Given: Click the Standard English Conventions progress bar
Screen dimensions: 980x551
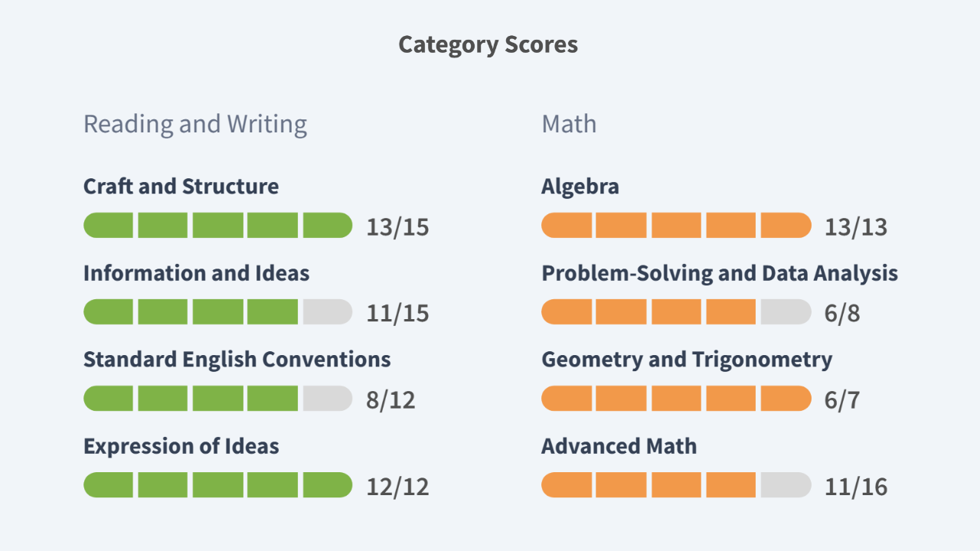Looking at the screenshot, I should point(217,399).
